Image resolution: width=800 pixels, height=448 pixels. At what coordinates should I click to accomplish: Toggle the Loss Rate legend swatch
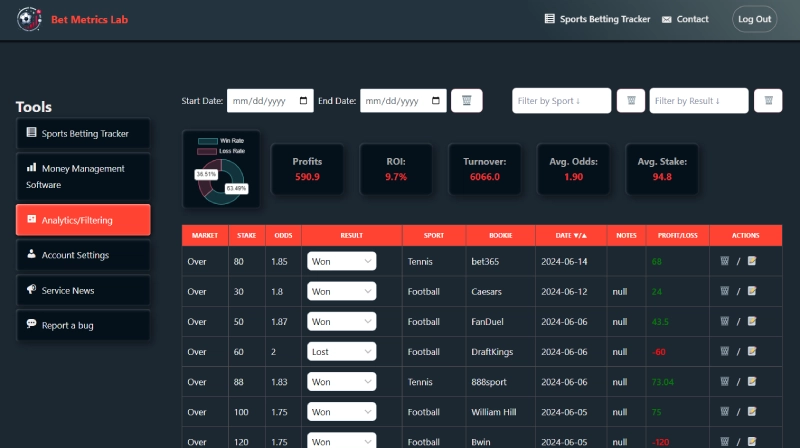point(207,151)
